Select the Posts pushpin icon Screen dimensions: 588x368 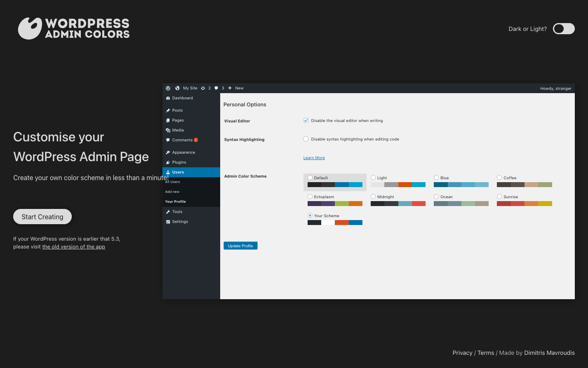[168, 110]
